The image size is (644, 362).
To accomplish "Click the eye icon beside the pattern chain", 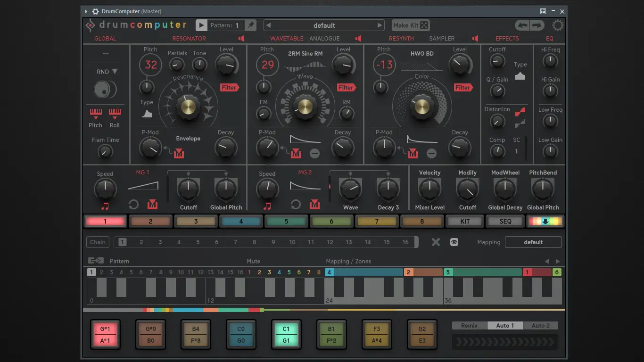I will click(x=454, y=242).
